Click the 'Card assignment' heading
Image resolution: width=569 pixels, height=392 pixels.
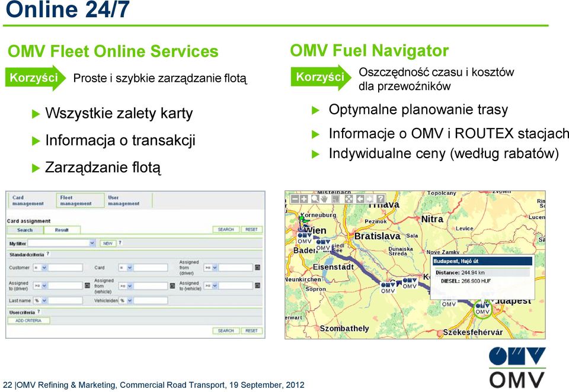[x=28, y=221]
